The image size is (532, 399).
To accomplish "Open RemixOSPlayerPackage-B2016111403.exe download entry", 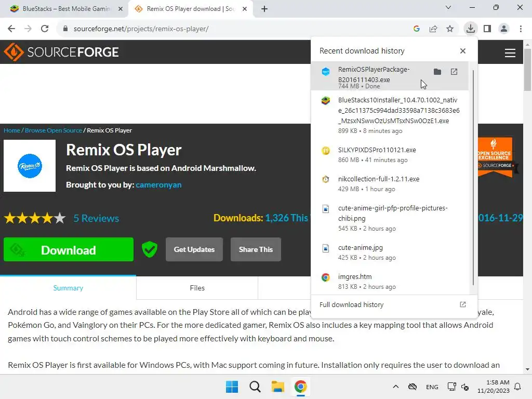I will click(x=390, y=76).
